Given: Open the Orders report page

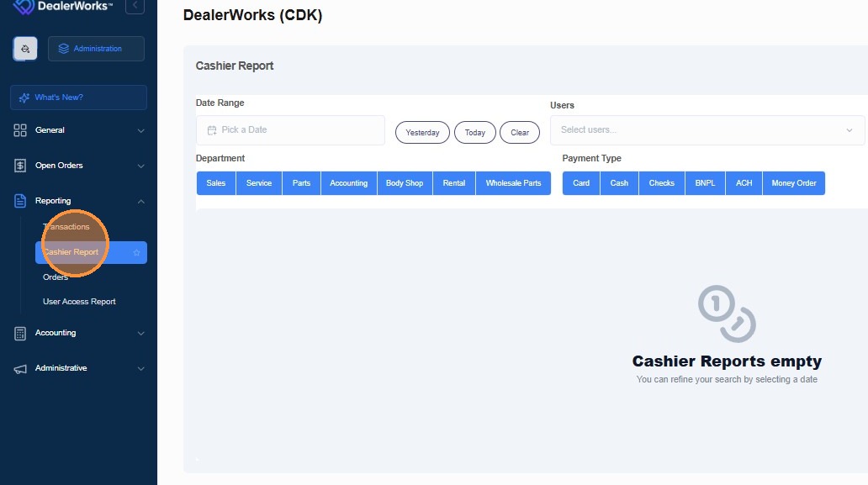Looking at the screenshot, I should click(56, 277).
